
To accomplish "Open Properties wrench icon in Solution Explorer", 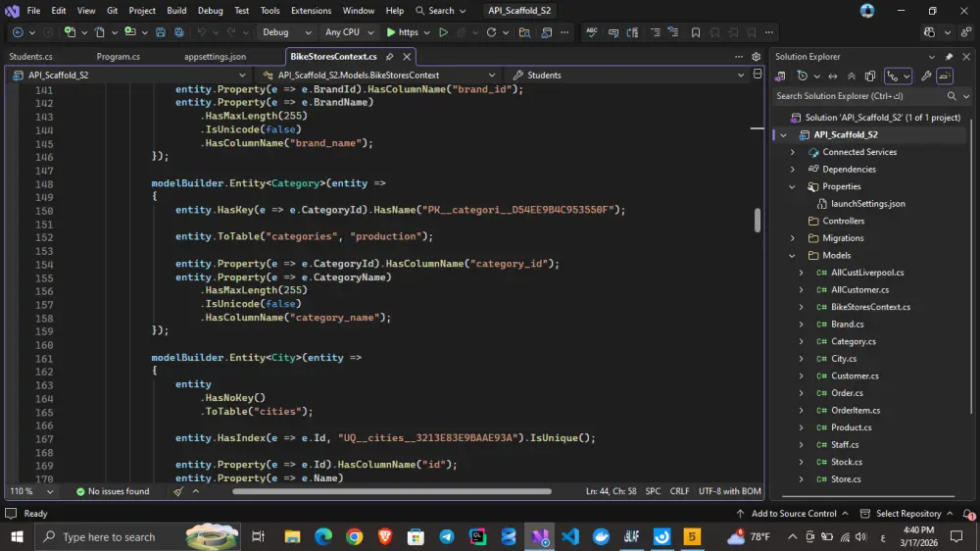I will tap(926, 76).
